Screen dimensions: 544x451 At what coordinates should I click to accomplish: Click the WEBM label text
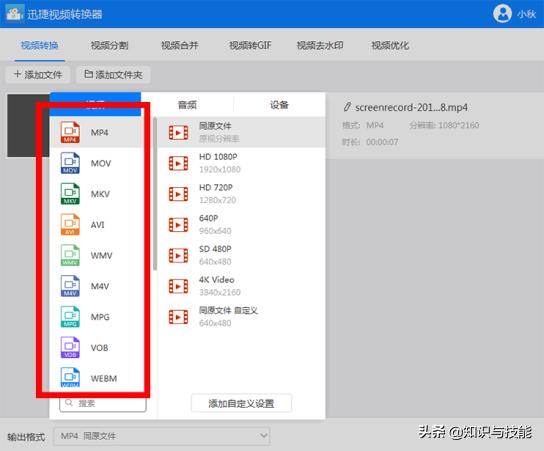pyautogui.click(x=104, y=378)
